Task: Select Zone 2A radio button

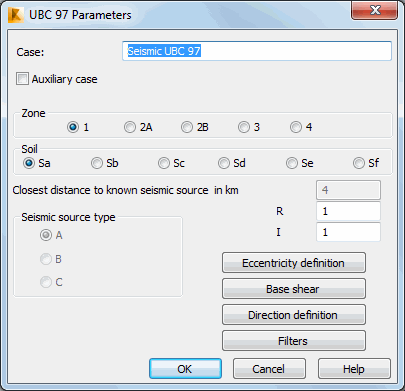Action: click(x=130, y=127)
